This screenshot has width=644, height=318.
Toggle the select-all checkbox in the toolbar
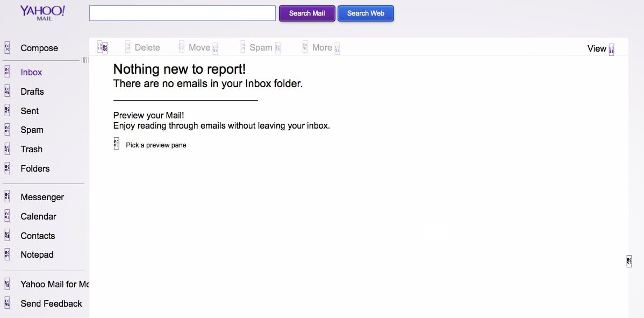coord(99,47)
